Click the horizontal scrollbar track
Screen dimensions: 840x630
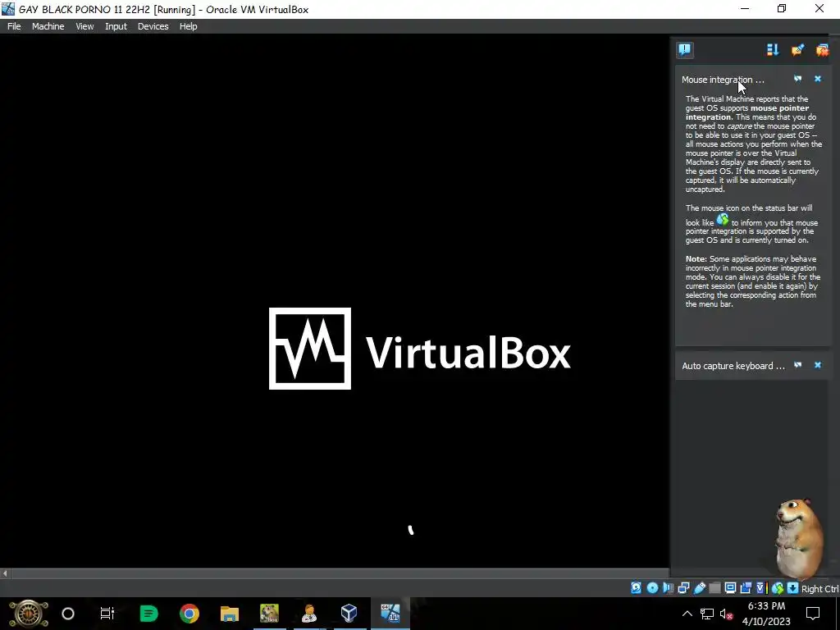[x=340, y=573]
